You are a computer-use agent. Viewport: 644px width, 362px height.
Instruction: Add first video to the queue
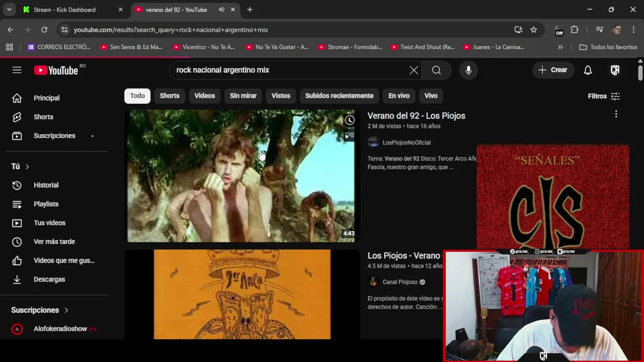click(350, 136)
